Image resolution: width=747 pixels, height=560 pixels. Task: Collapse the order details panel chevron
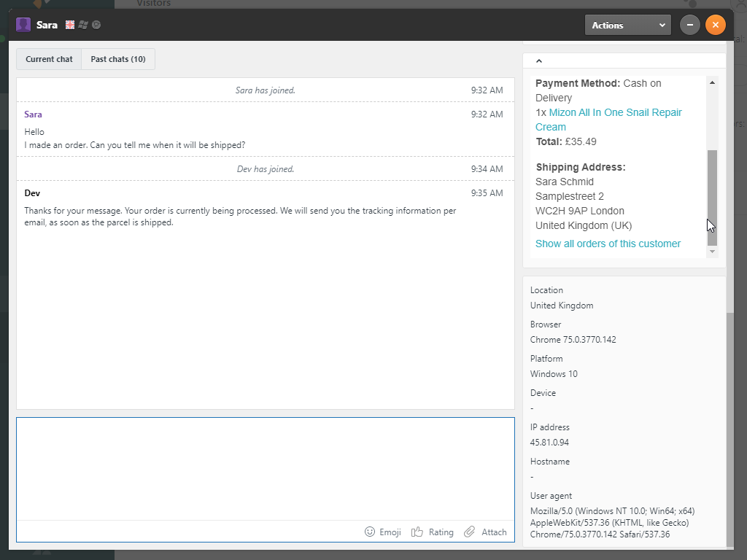pyautogui.click(x=539, y=61)
